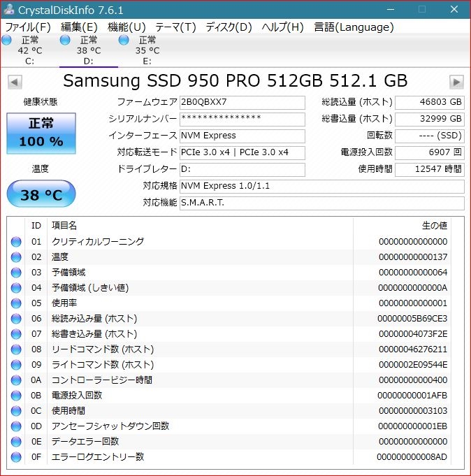
Task: Click raw value 0000004073F2E
Action: tap(413, 334)
